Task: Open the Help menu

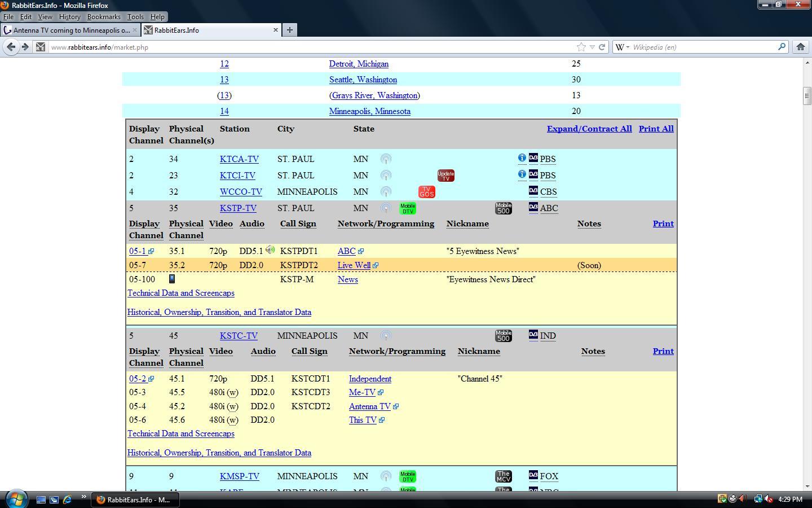Action: click(x=157, y=17)
